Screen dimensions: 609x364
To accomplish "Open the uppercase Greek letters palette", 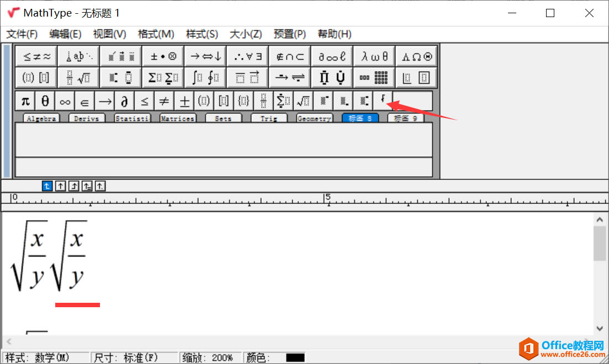I will 416,56.
